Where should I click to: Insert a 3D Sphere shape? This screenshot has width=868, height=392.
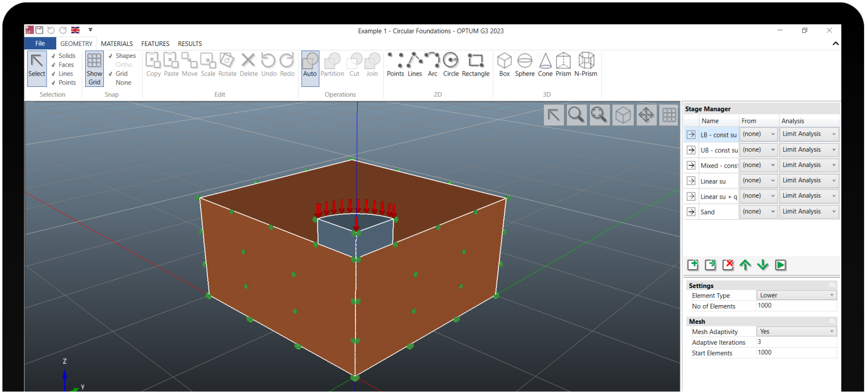(525, 65)
